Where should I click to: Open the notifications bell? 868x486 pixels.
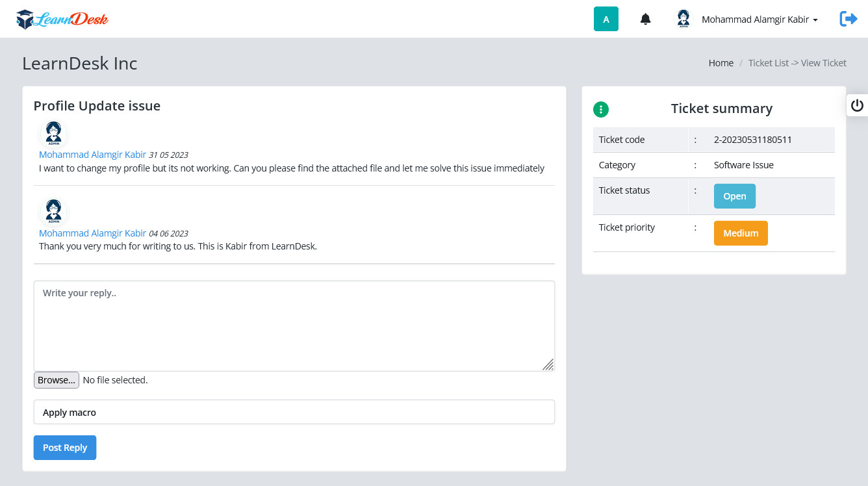(645, 19)
